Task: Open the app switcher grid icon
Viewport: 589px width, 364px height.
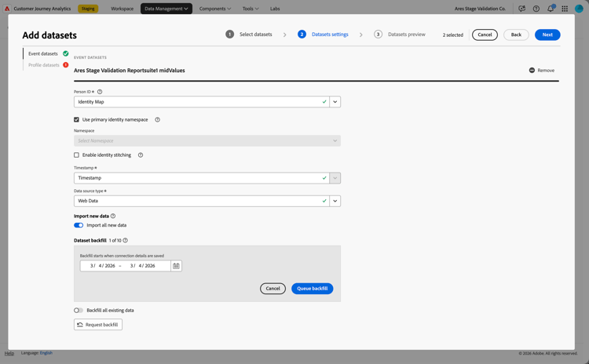Action: coord(565,9)
